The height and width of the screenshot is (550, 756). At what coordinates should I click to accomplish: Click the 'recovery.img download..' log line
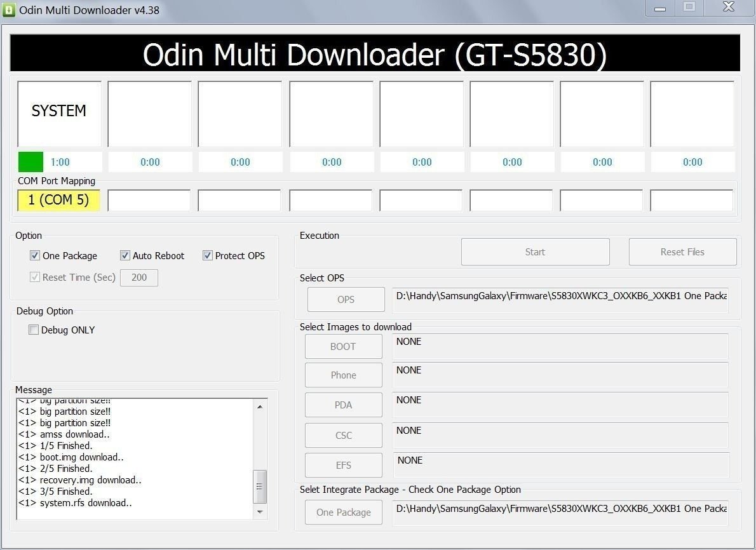point(79,480)
